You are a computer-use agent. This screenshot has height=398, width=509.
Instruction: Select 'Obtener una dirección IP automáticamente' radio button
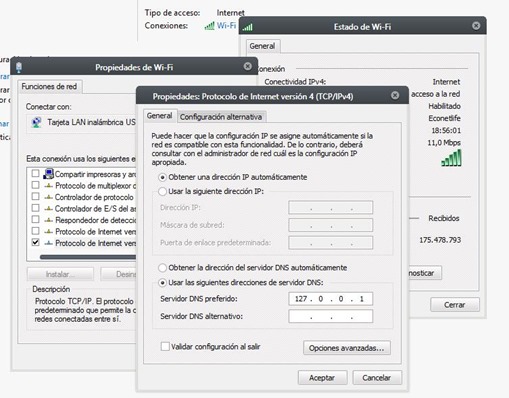click(162, 177)
